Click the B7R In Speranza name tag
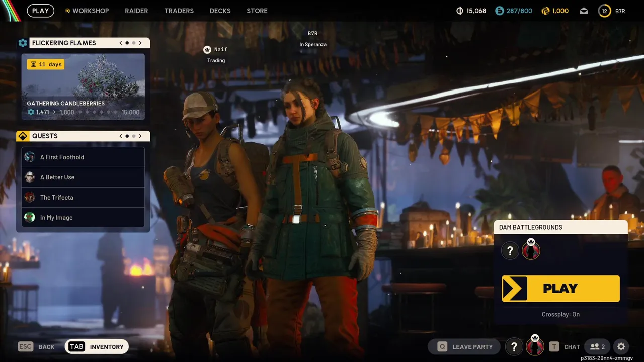Screen dimensions: 644x362 [313, 39]
